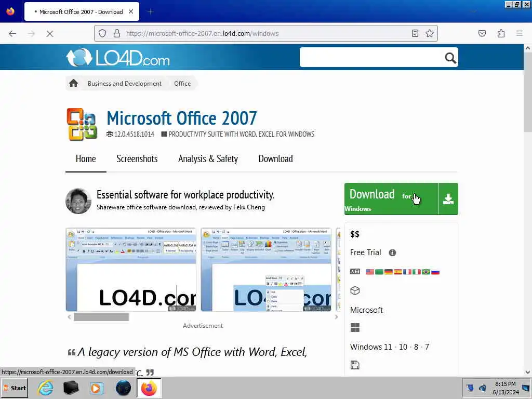This screenshot has height=399, width=532.
Task: Click the floppy disk file size icon
Action: point(355,365)
